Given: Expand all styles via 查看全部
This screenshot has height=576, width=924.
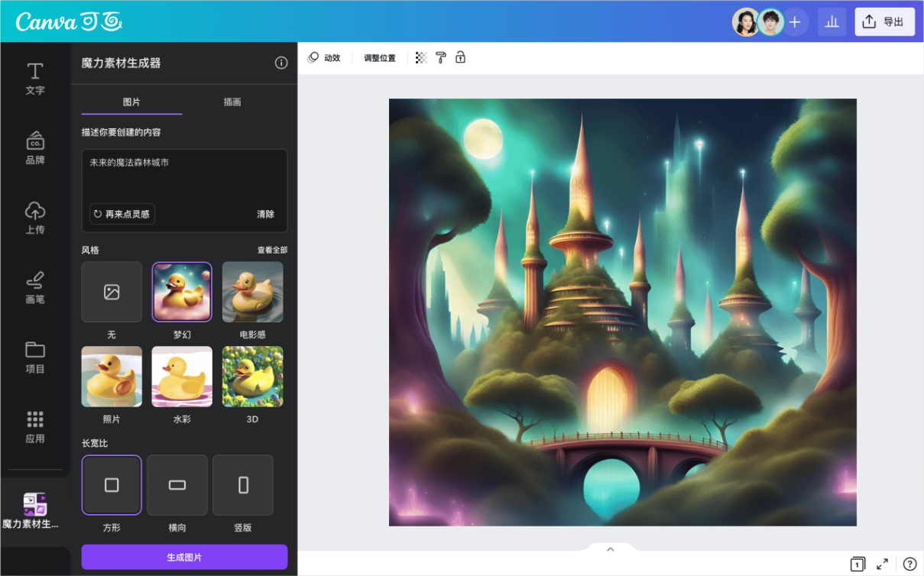Looking at the screenshot, I should [272, 250].
